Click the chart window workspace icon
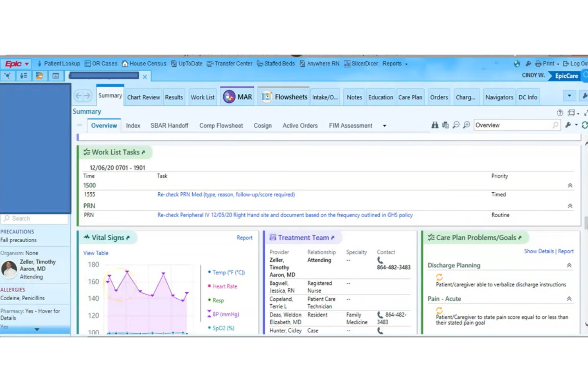Screen dimensions: 588x392 (x=56, y=75)
